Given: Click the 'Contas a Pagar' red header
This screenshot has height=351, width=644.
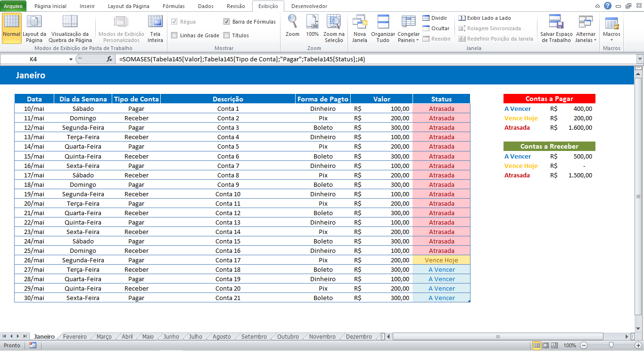Looking at the screenshot, I should click(549, 99).
